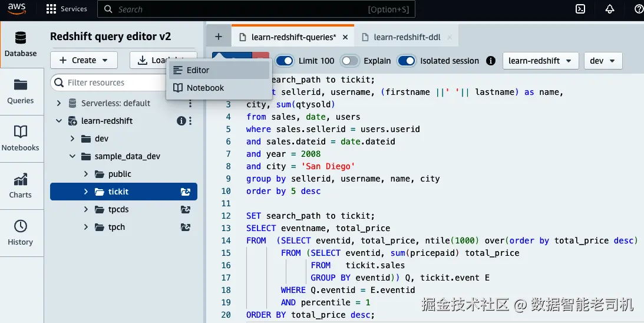This screenshot has width=644, height=323.
Task: Click 'ntile(1000)' in line 14
Action: (x=452, y=240)
